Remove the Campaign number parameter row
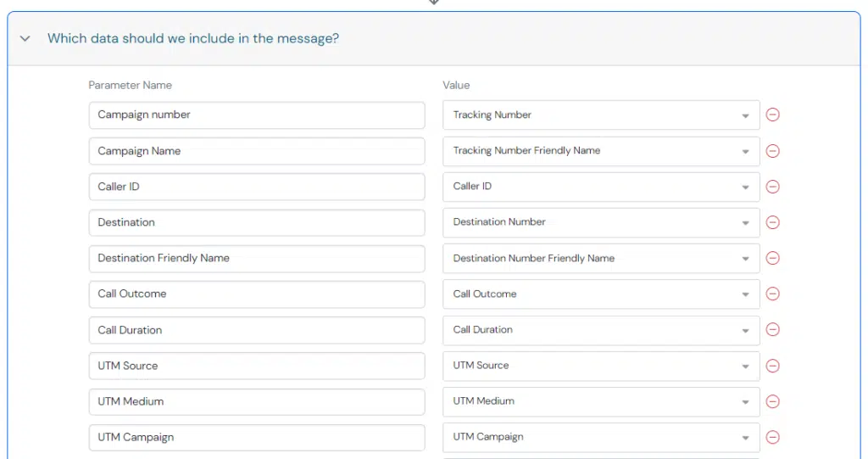The image size is (868, 459). pyautogui.click(x=773, y=115)
